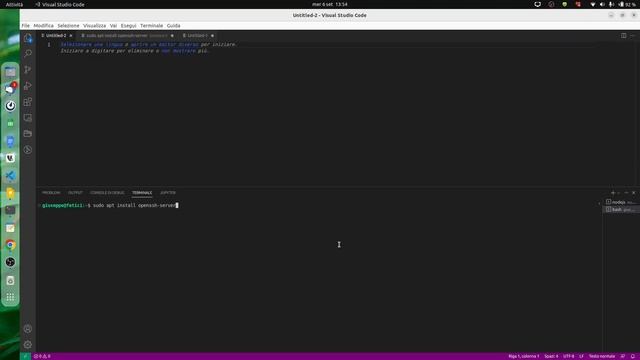Open Remote Explorer in activity bar
Screen dimensions: 640x360
tap(28, 118)
